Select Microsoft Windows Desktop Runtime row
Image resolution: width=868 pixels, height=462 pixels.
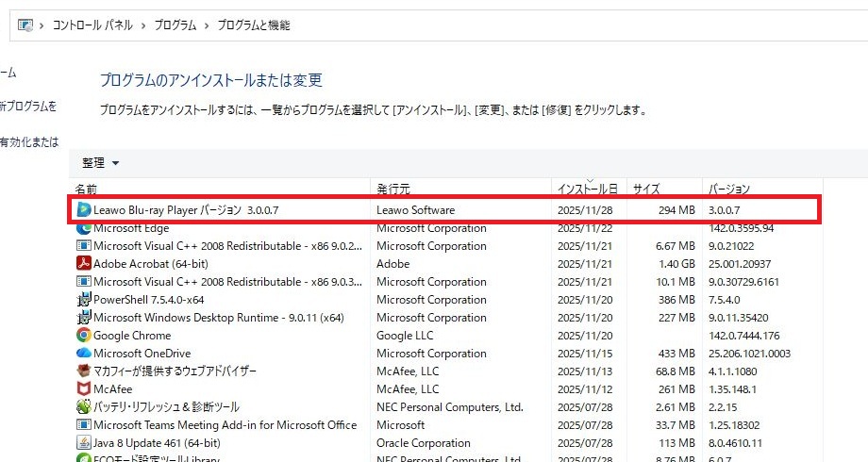click(x=218, y=318)
